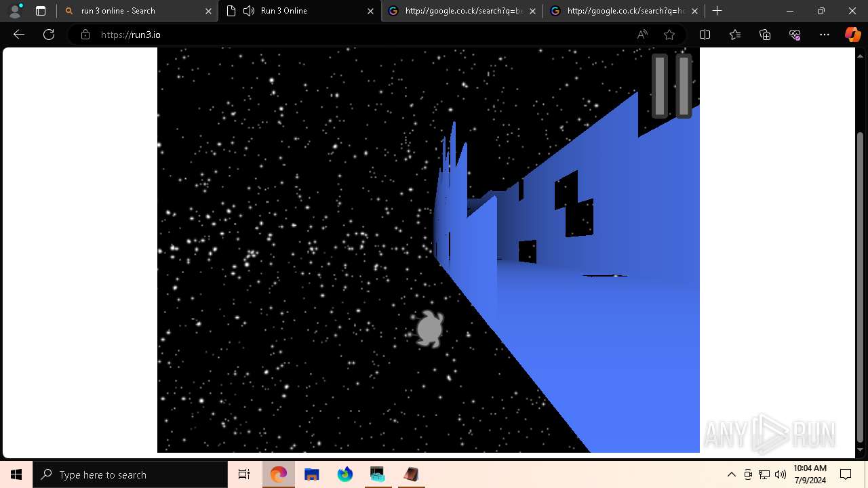Open Collections panel
Image resolution: width=868 pixels, height=488 pixels.
[x=765, y=35]
